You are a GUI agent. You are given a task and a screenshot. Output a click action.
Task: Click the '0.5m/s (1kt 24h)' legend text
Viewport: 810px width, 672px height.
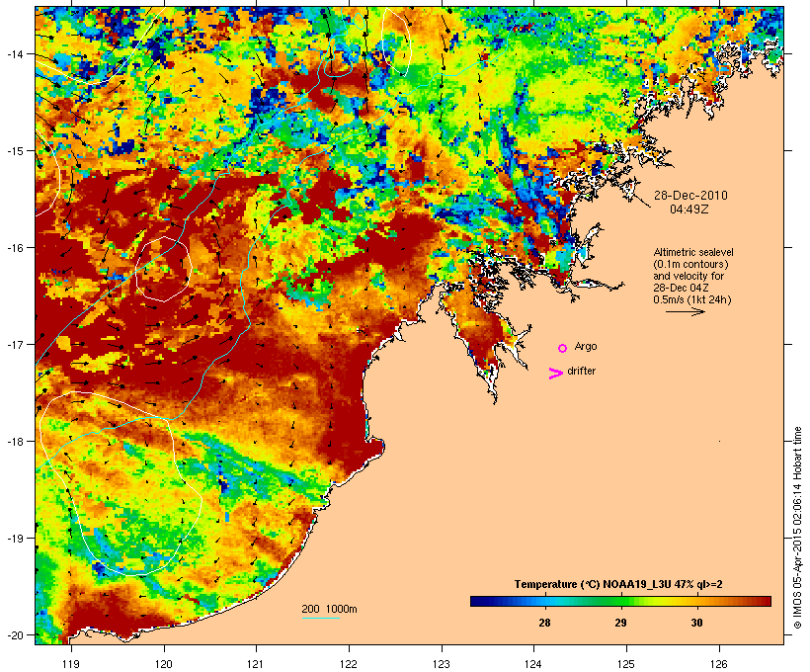(x=692, y=299)
